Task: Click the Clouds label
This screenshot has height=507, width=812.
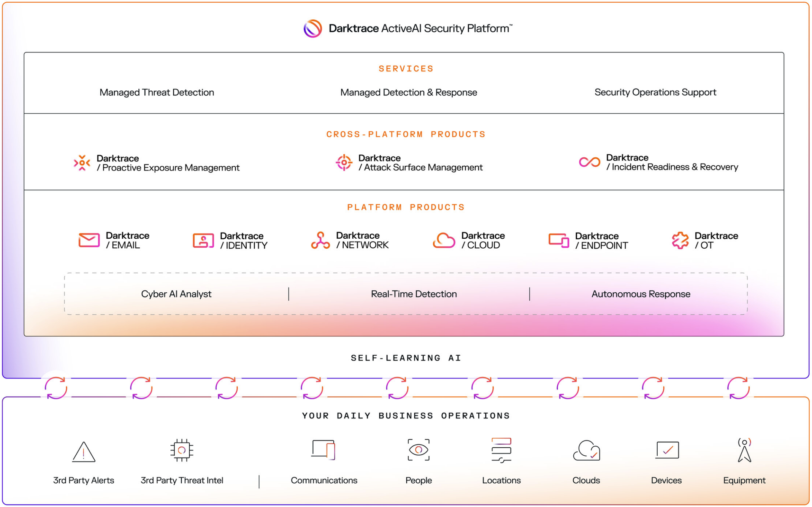Action: tap(586, 480)
